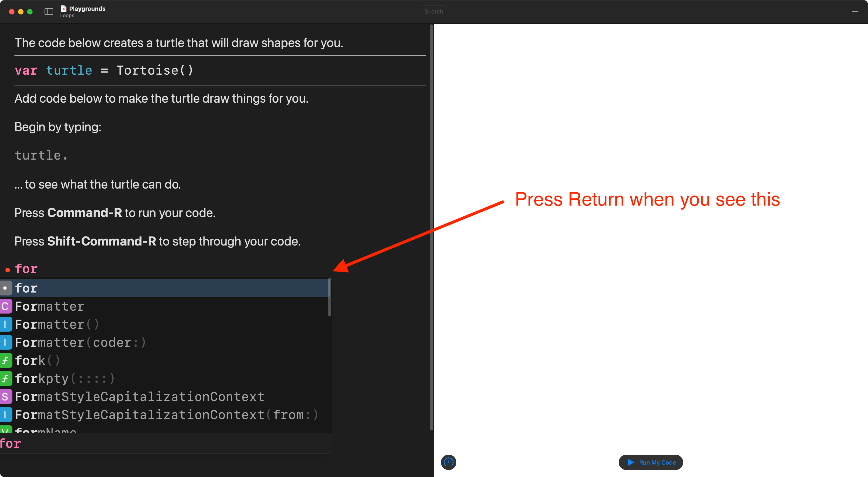The height and width of the screenshot is (477, 868).
Task: Click the Playgrounds Swift file icon
Action: pyautogui.click(x=63, y=8)
